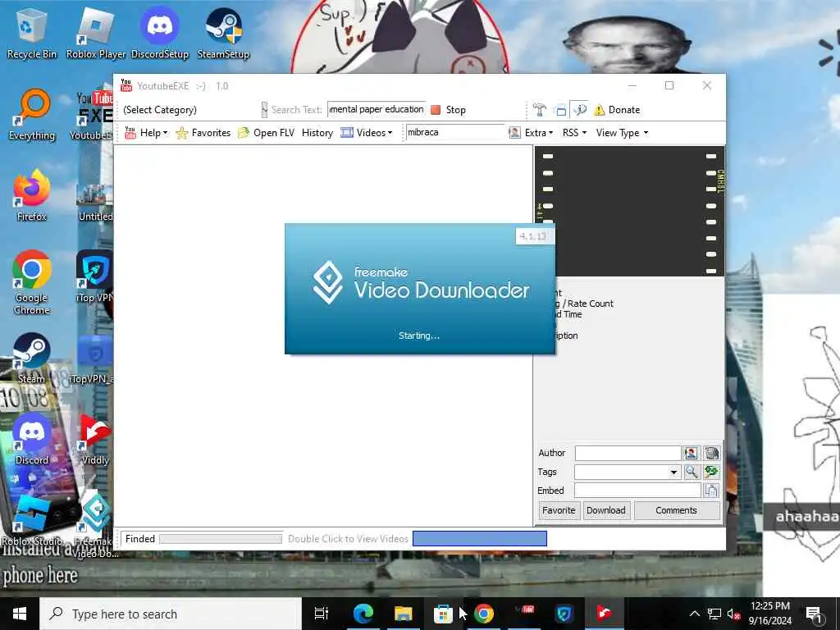Expand the Extra dropdown menu
Screen dimensions: 840x630
[538, 133]
